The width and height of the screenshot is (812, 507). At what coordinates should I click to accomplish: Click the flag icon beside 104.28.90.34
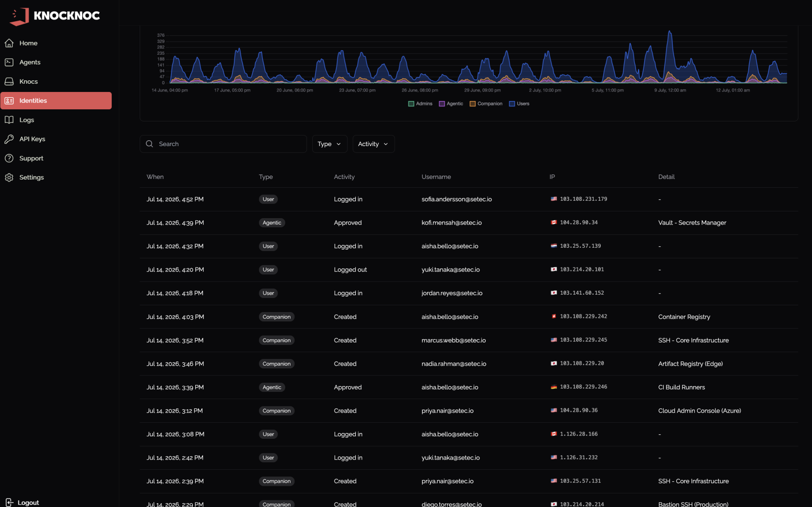(x=554, y=223)
